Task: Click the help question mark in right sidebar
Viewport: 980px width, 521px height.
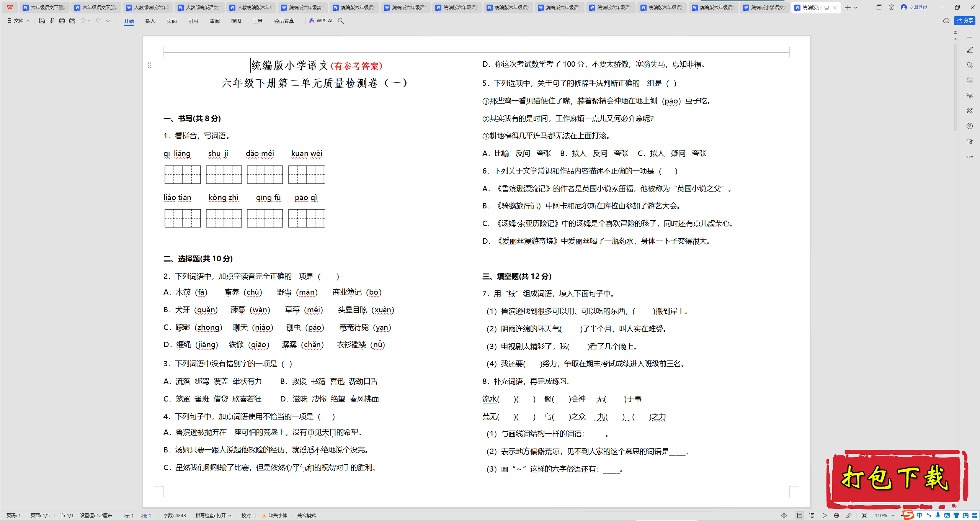Action: click(x=970, y=126)
